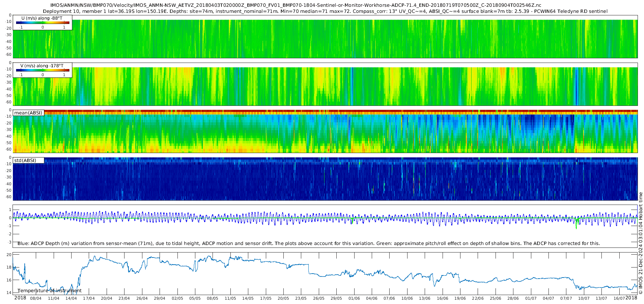Click the 2018 year label at bottom left
The width and height of the screenshot is (644, 304).
(20, 298)
